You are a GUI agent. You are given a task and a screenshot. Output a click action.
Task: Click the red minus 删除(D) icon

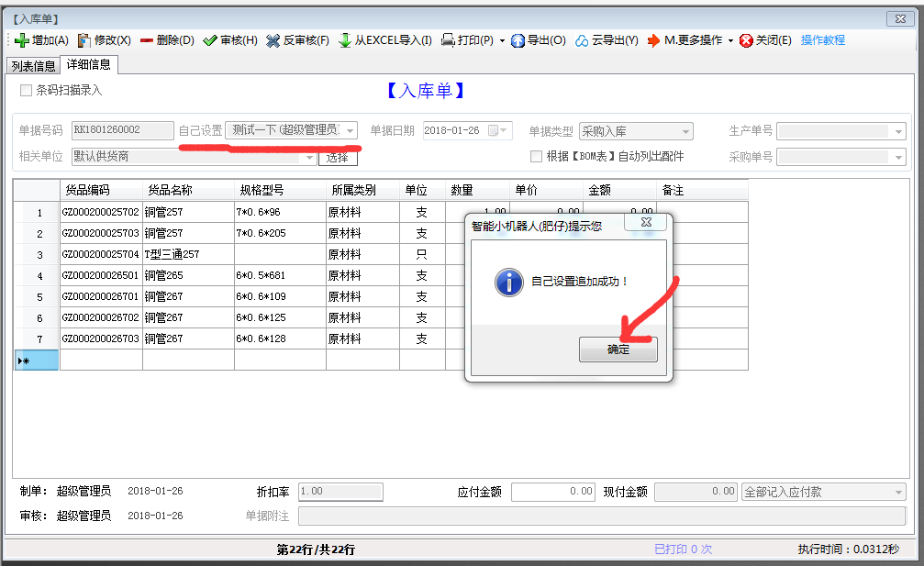click(147, 40)
